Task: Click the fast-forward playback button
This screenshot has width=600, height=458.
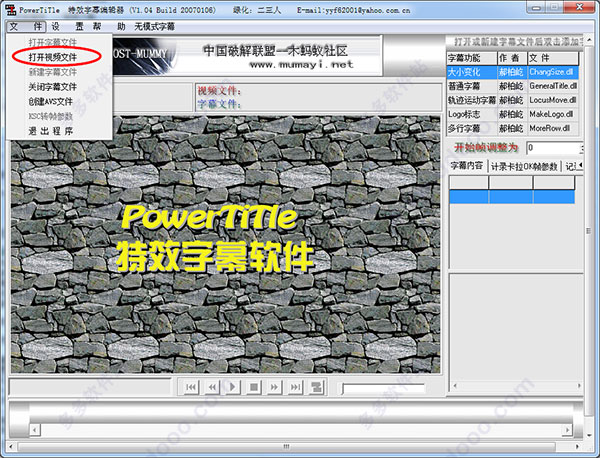Action: pos(274,387)
